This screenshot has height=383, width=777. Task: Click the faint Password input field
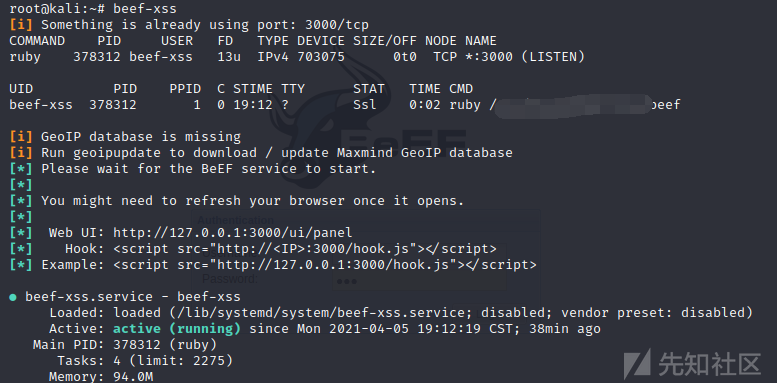pos(420,281)
